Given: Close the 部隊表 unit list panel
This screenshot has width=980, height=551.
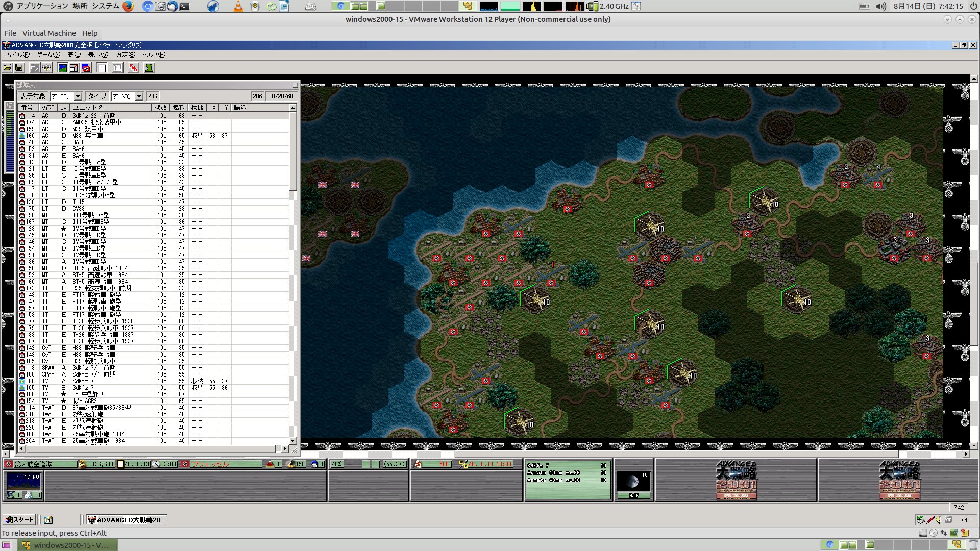Looking at the screenshot, I should 295,85.
